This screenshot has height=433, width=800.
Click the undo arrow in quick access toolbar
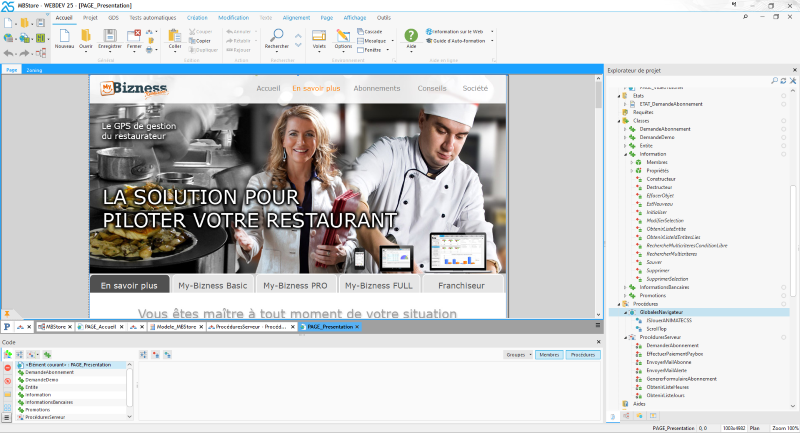coord(9,53)
